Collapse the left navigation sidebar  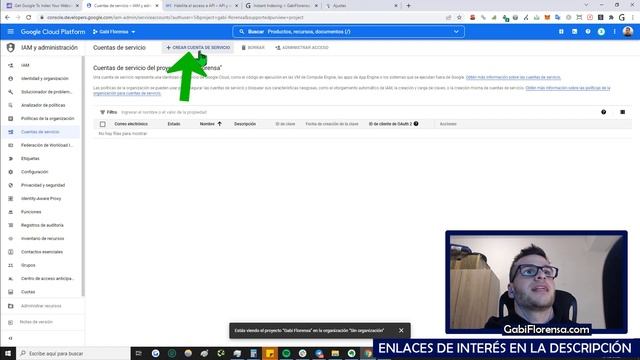11,338
